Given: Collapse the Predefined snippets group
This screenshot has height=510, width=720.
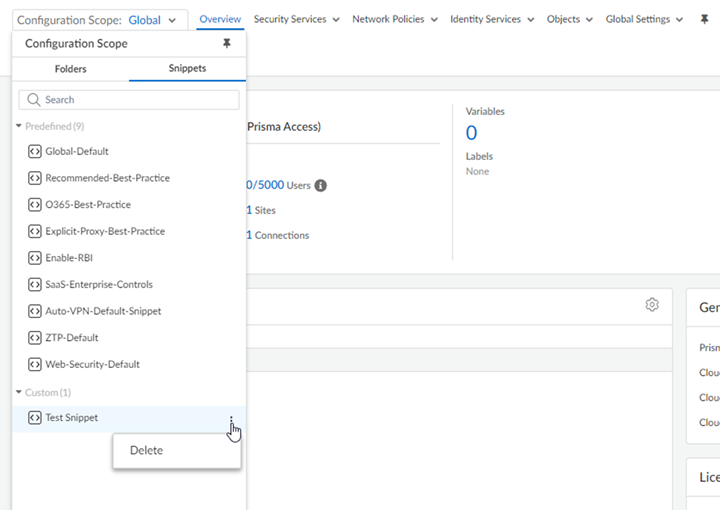Looking at the screenshot, I should (x=19, y=126).
